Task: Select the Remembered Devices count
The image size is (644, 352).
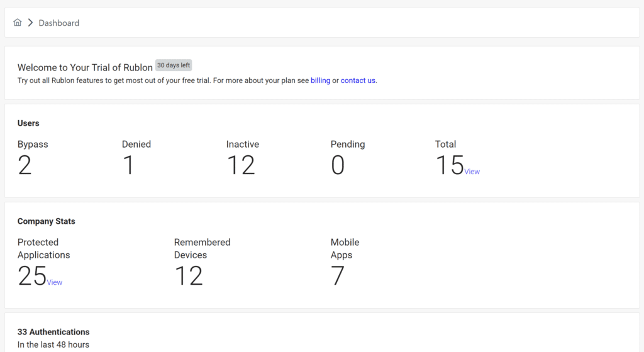Action: [x=188, y=276]
